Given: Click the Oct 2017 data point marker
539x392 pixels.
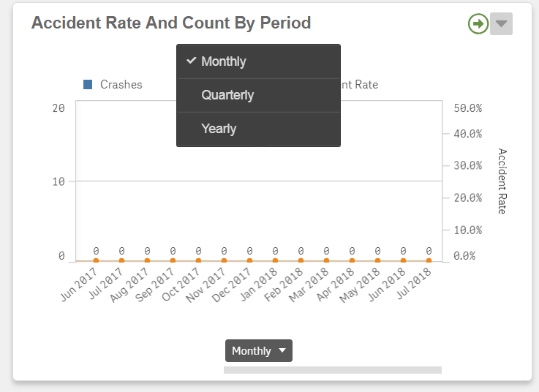Looking at the screenshot, I should coord(198,260).
